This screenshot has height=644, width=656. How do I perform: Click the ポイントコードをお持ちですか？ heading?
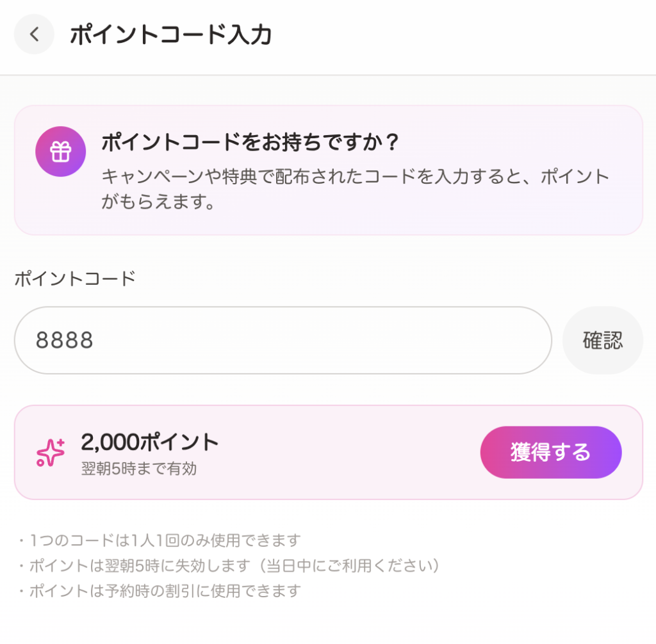coord(250,142)
